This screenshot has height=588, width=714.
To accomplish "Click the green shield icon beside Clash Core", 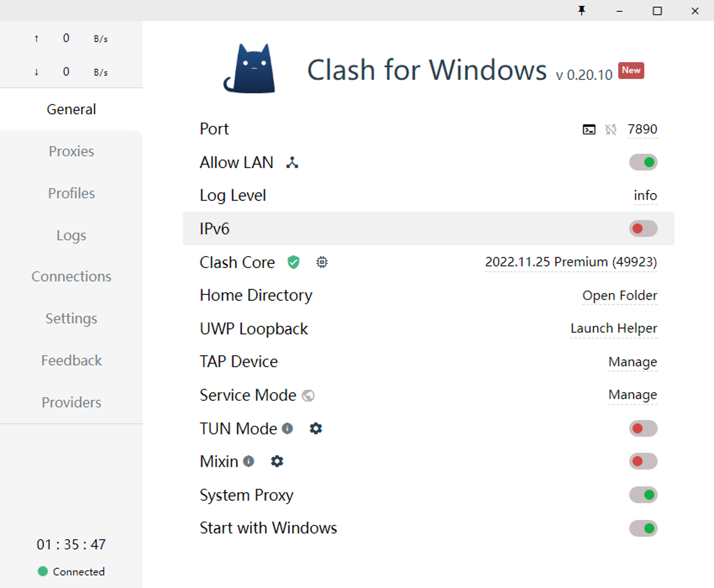I will pos(293,262).
